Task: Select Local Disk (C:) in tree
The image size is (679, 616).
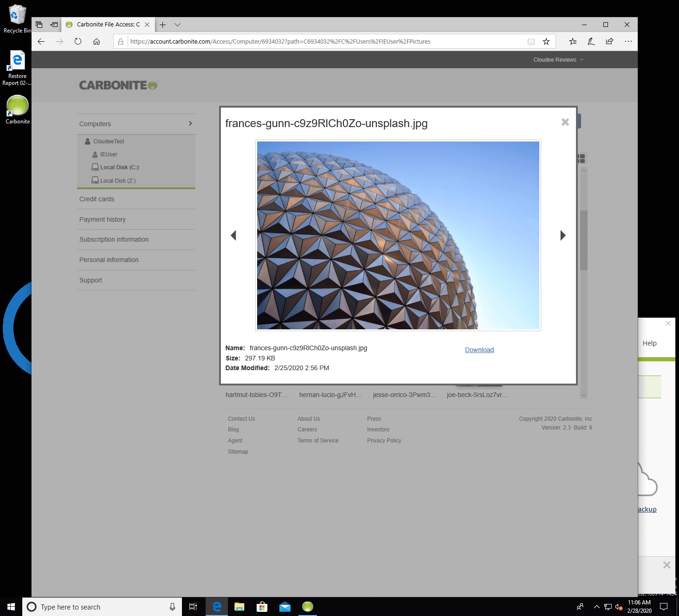Action: click(x=119, y=167)
